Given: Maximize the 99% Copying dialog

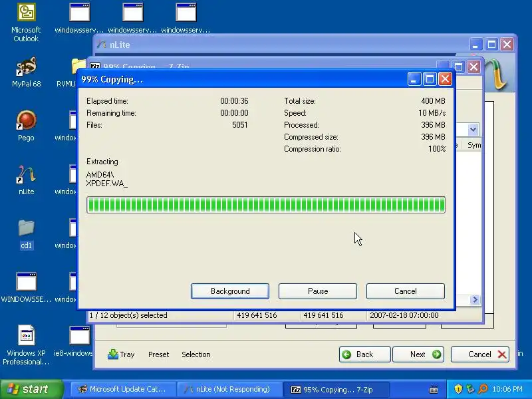Looking at the screenshot, I should point(430,79).
